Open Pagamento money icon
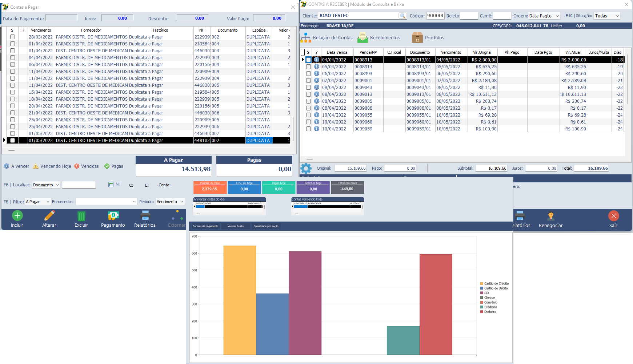633x364 pixels. pos(113,216)
